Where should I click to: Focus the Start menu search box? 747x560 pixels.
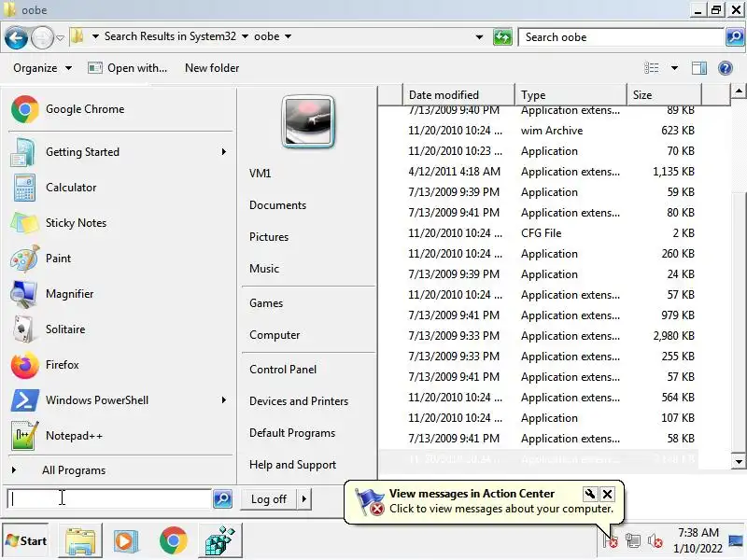[109, 498]
